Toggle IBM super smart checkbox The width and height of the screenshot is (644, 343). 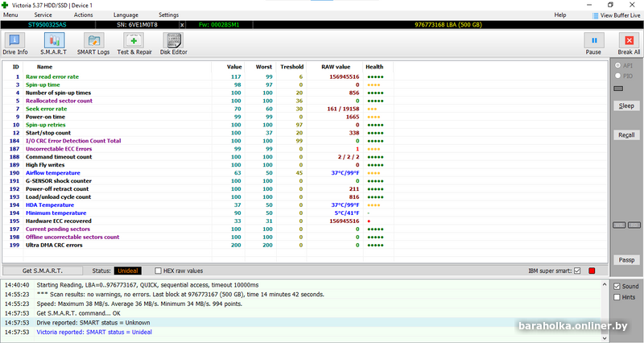coord(577,271)
